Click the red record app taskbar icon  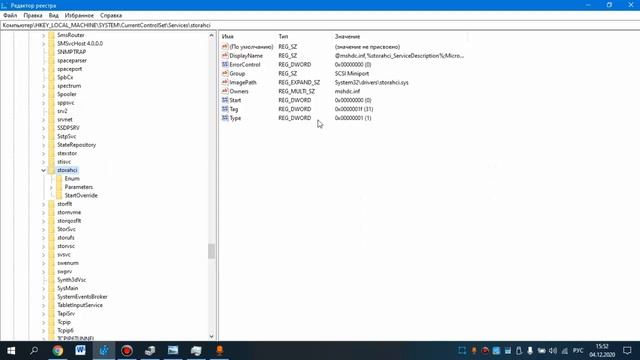click(127, 351)
